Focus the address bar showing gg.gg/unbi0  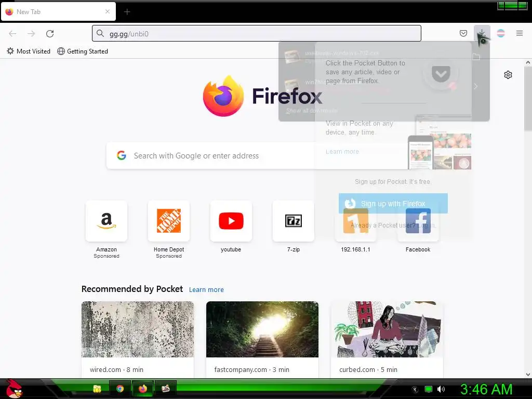pyautogui.click(x=257, y=33)
